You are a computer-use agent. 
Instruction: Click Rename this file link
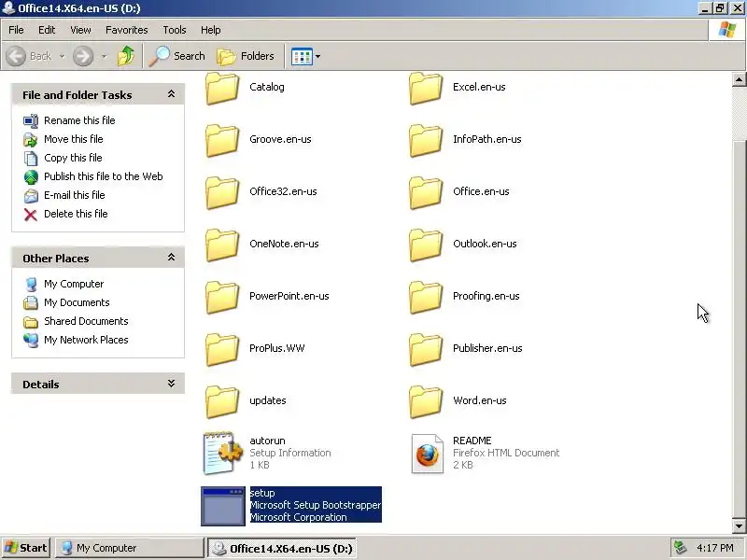(79, 120)
